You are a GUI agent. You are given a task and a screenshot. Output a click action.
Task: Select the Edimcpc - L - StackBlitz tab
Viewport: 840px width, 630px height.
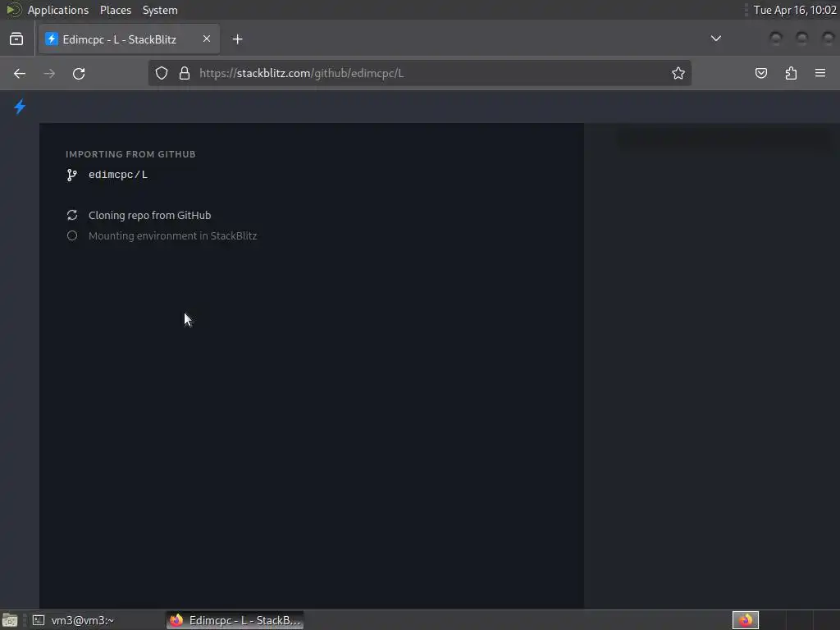(x=129, y=39)
